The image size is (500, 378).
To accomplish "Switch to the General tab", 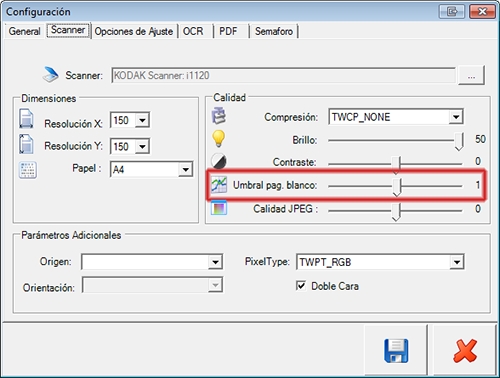I will click(x=24, y=31).
